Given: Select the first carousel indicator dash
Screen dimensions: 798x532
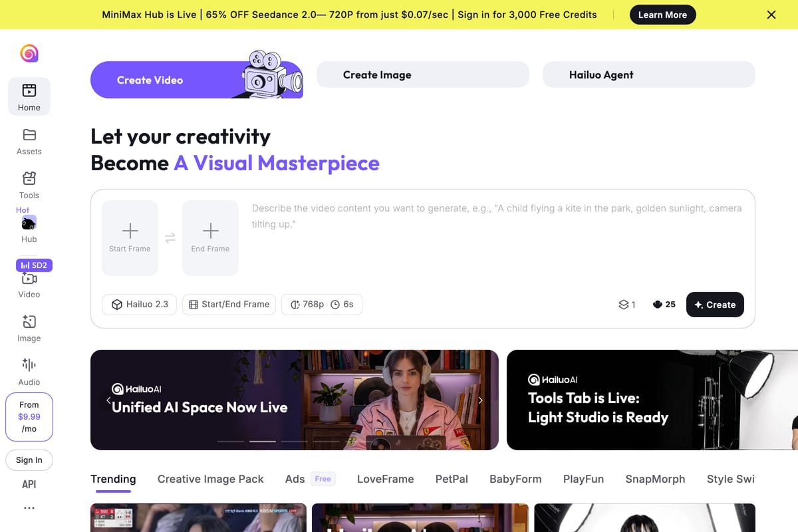Looking at the screenshot, I should point(231,442).
